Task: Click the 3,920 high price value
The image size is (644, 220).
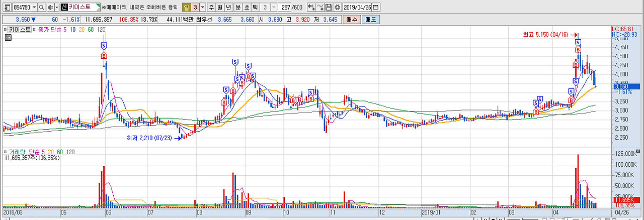Action: 302,20
